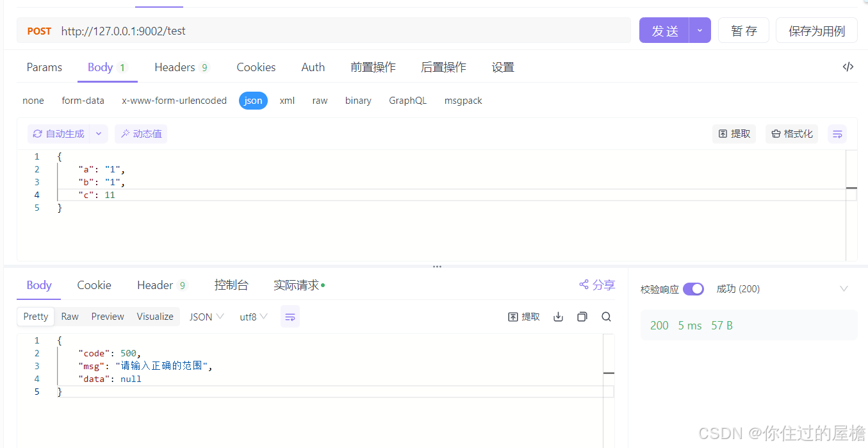Click the 发送 send button
868x448 pixels.
[x=664, y=30]
